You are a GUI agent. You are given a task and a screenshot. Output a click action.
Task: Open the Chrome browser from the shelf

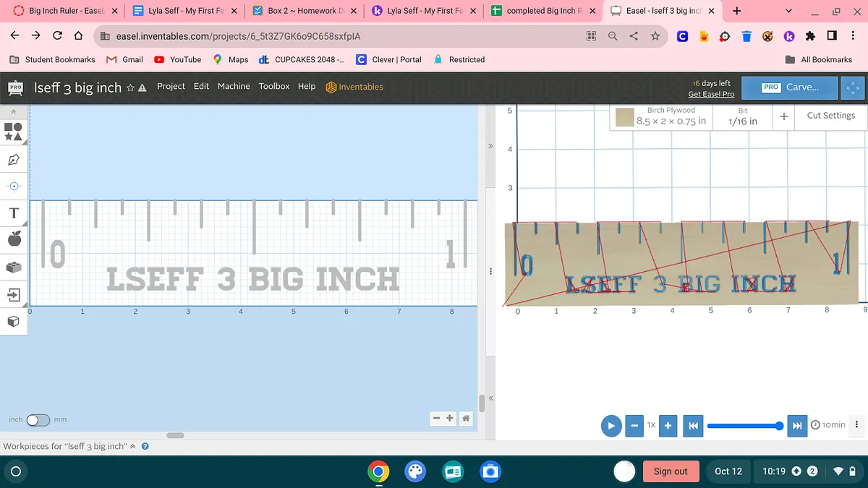pos(378,471)
